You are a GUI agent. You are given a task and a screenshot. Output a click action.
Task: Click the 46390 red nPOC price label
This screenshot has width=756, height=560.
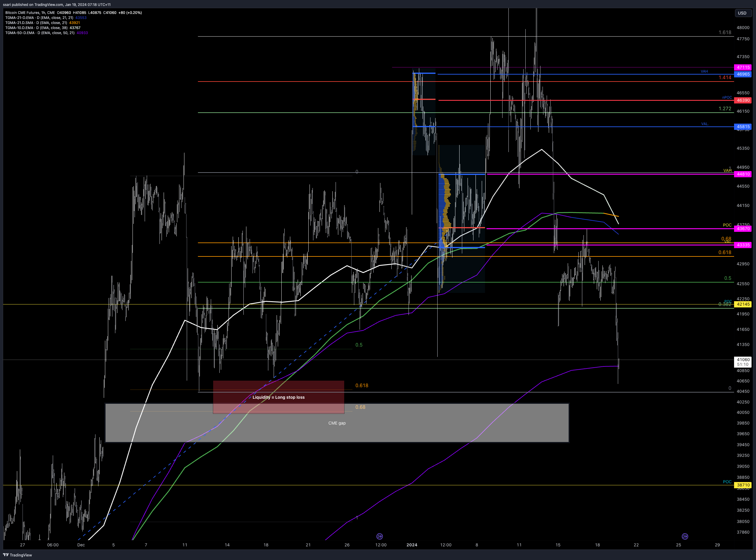click(743, 100)
